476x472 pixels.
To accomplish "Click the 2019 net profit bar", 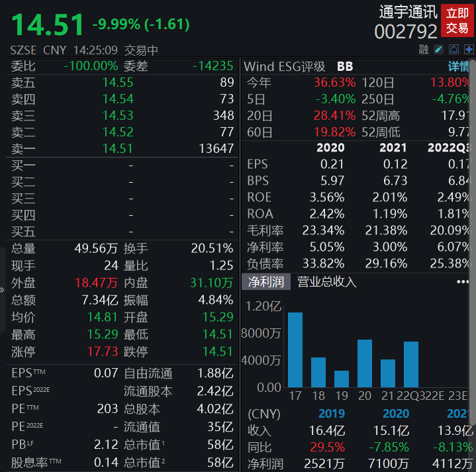I will pyautogui.click(x=342, y=379).
